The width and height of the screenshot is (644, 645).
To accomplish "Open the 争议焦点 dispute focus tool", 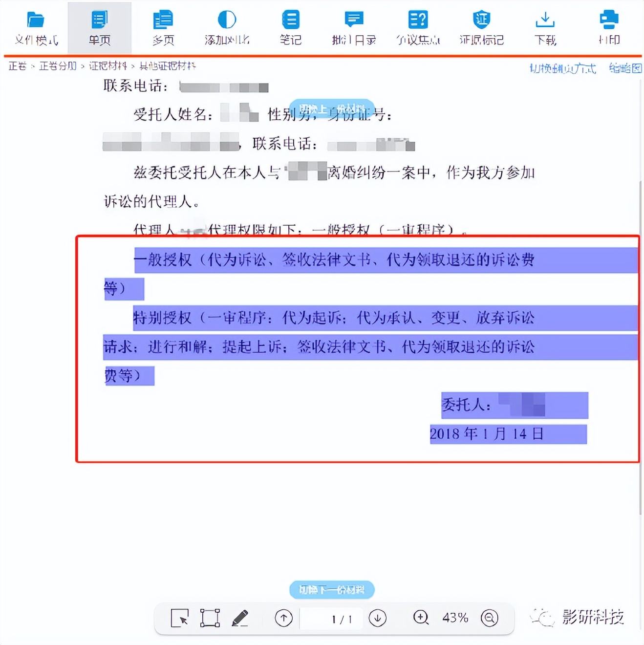I will tap(417, 27).
